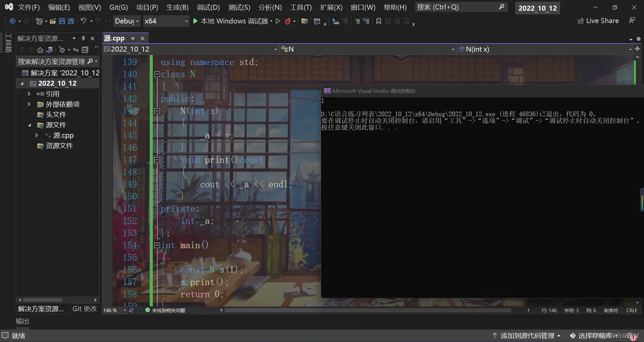The image size is (644, 342).
Task: Open the x64 platform dropdown
Action: click(x=166, y=21)
